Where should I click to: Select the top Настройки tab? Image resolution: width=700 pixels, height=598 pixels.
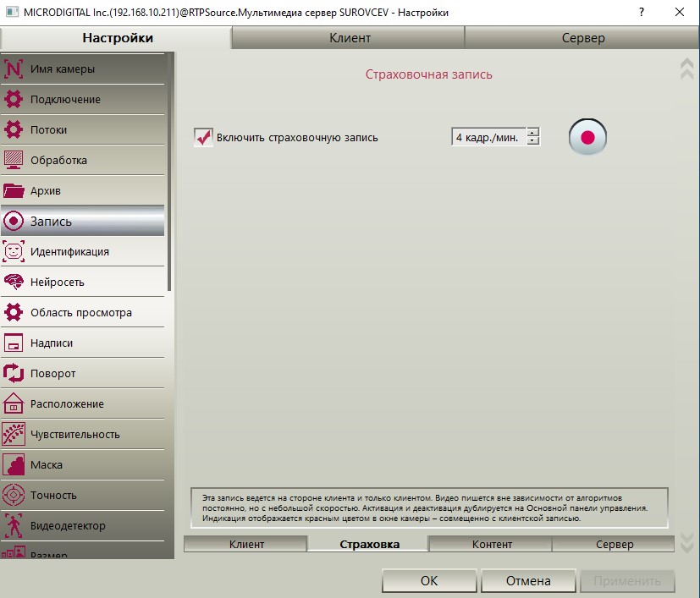coord(117,38)
